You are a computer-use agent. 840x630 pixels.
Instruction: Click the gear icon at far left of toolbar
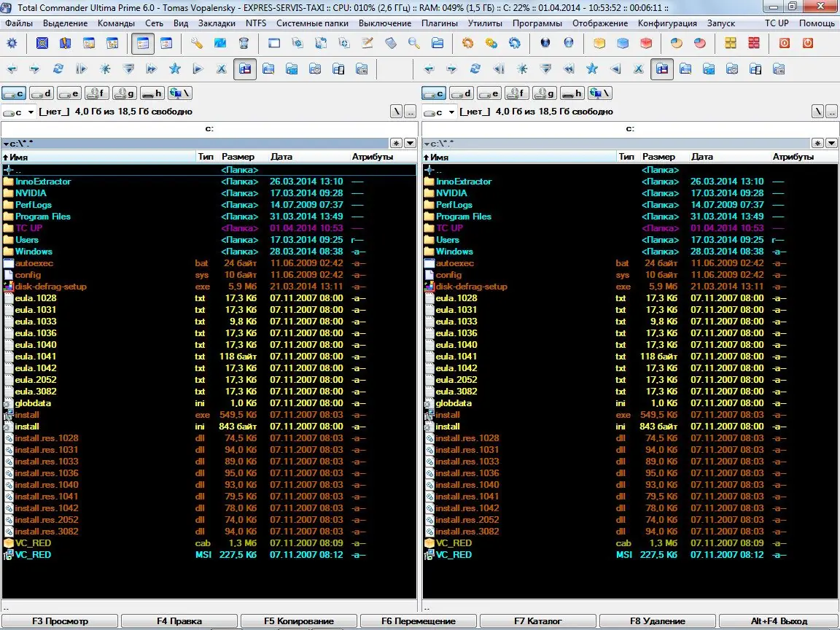[12, 44]
